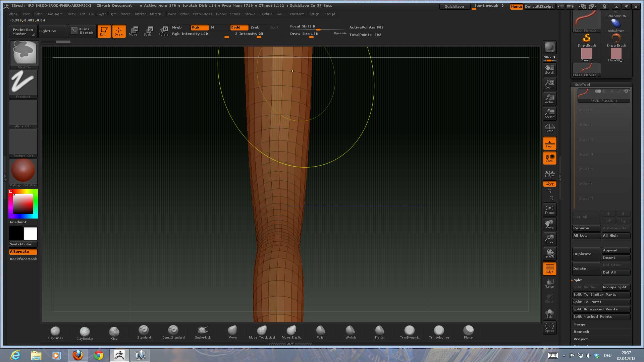Disable the Floor grid toggle

549,143
